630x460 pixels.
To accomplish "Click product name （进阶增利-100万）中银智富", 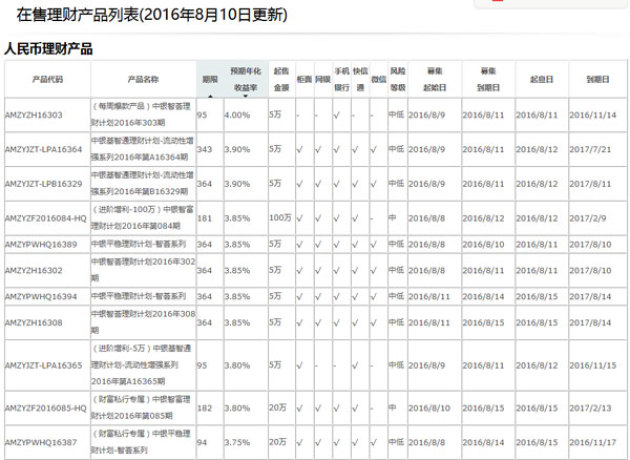I will [143, 218].
